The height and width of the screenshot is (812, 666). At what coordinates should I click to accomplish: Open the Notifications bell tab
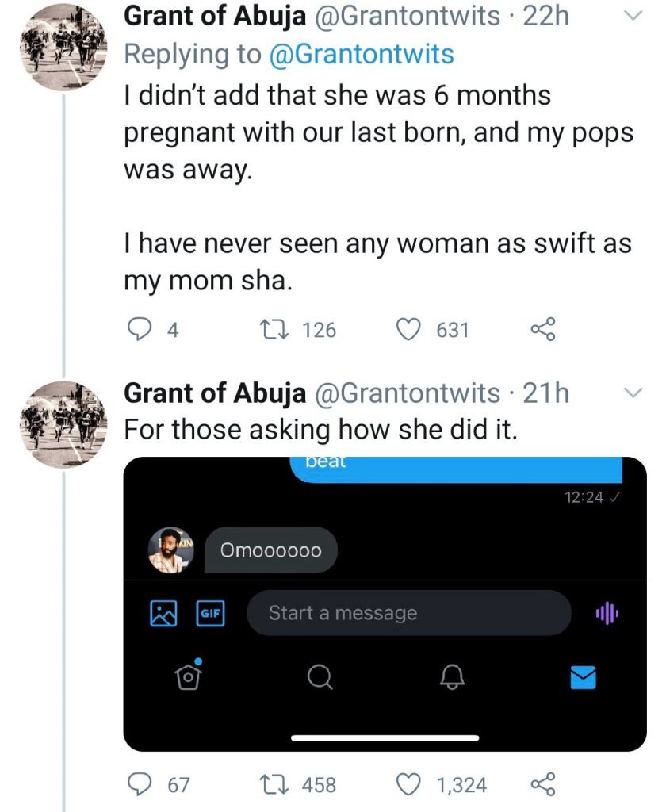[451, 676]
